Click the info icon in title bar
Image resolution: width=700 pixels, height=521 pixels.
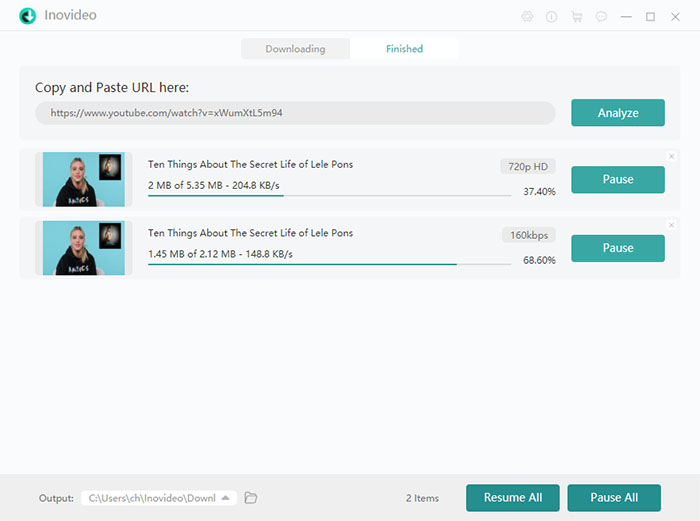click(x=551, y=17)
